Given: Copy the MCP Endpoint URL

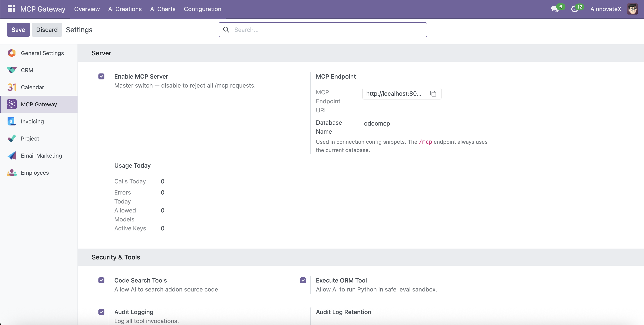Looking at the screenshot, I should pos(433,94).
